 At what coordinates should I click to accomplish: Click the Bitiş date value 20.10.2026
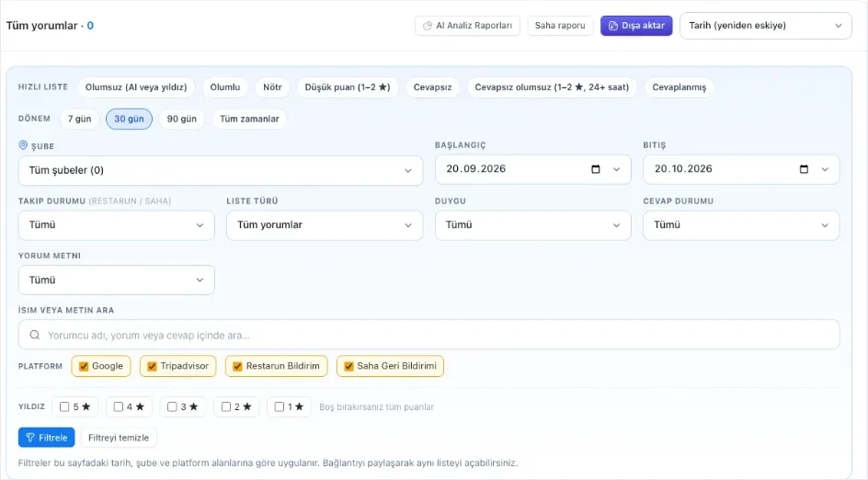[683, 169]
